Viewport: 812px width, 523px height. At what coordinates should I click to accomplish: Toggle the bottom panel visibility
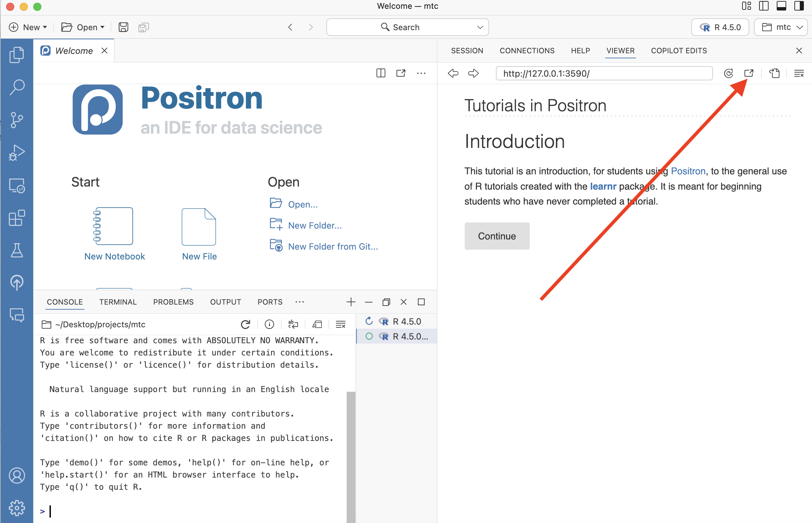click(x=781, y=6)
